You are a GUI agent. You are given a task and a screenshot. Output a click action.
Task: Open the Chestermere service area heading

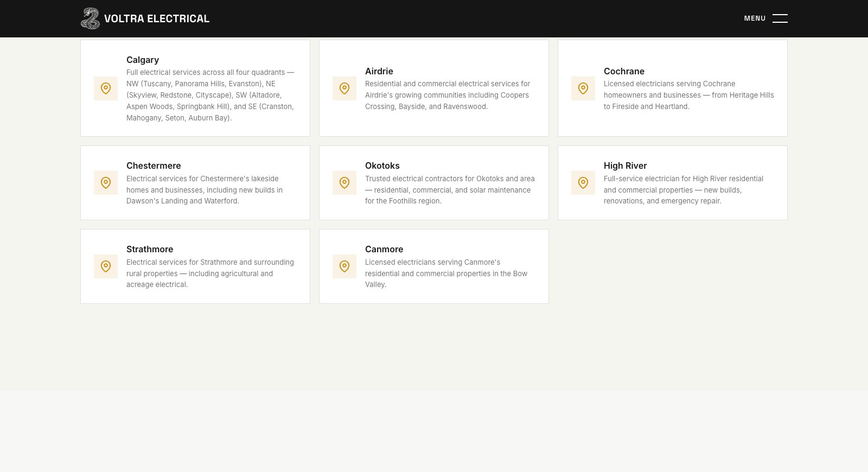tap(154, 165)
